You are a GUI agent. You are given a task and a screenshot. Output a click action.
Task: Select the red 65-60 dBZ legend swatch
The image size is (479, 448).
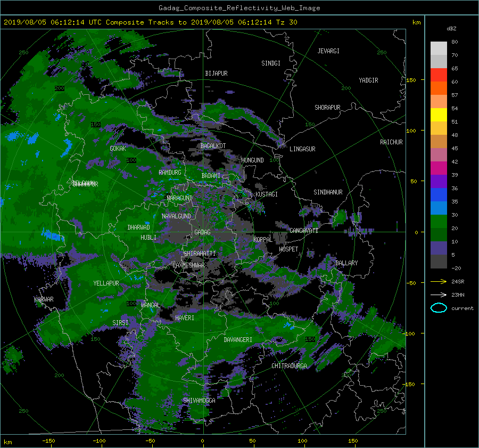(439, 75)
